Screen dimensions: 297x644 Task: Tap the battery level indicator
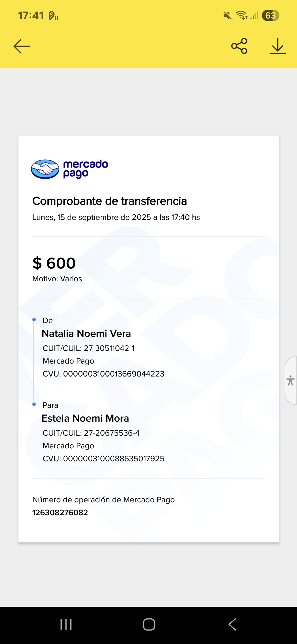(x=270, y=15)
